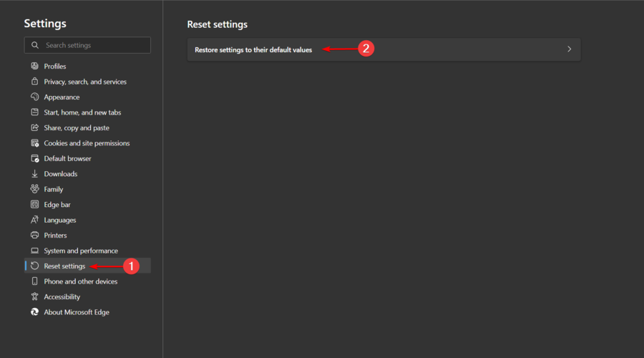Click the Microsoft Edge logo icon
Screen dimensions: 644x358
(34, 312)
